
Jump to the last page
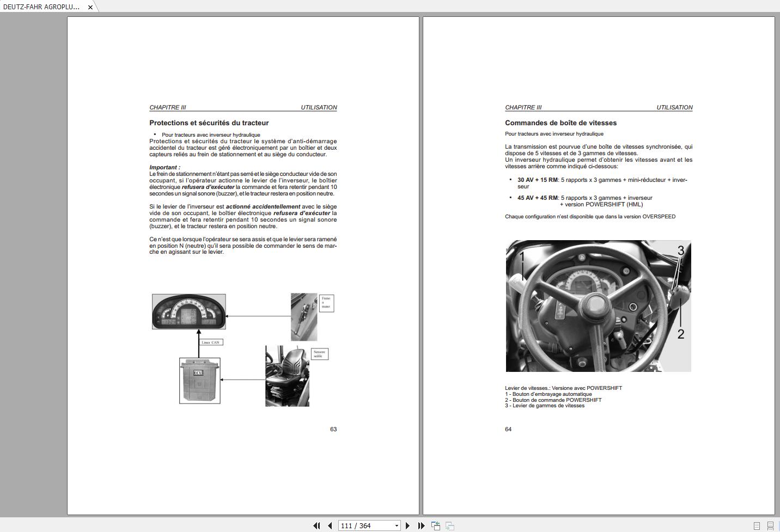pyautogui.click(x=421, y=525)
